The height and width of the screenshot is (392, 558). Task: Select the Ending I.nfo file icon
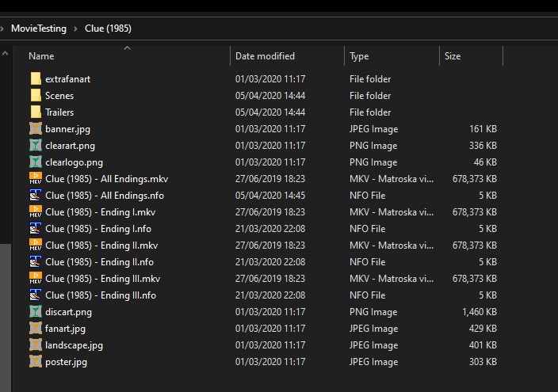[36, 229]
